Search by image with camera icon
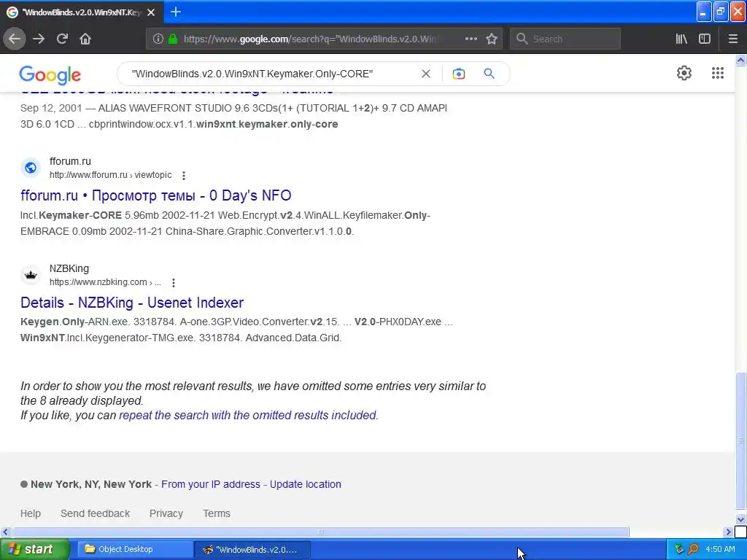Viewport: 747px width, 560px height. click(458, 74)
